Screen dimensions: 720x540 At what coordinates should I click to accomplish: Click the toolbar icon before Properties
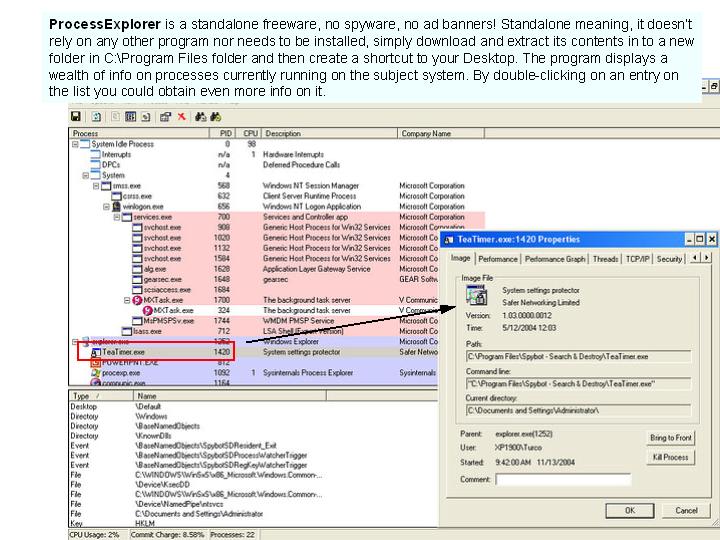pyautogui.click(x=146, y=117)
